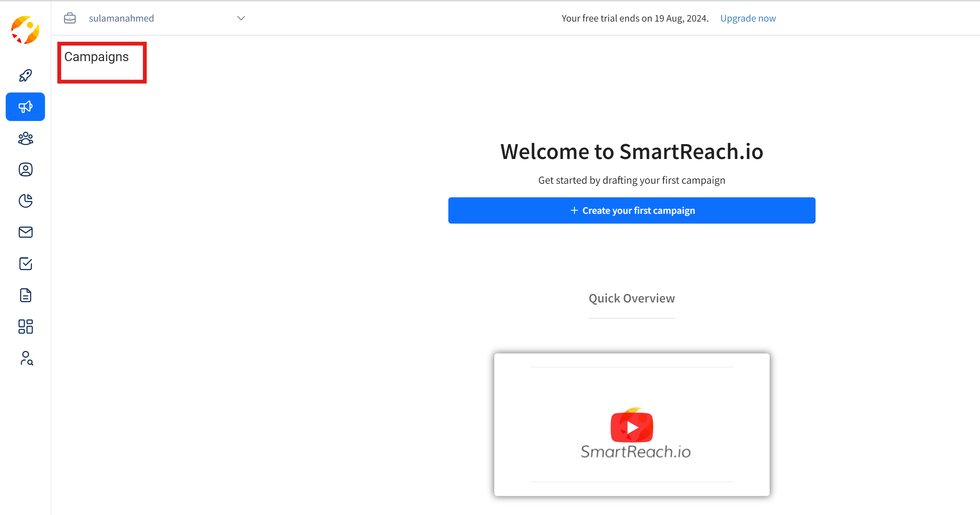Open the person search sidebar icon

26,358
